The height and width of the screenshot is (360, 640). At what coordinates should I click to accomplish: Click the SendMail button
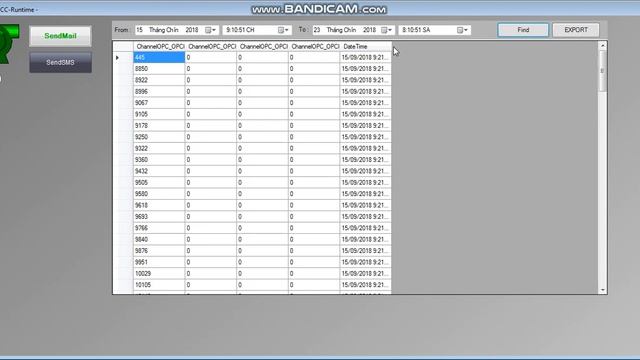(x=60, y=36)
